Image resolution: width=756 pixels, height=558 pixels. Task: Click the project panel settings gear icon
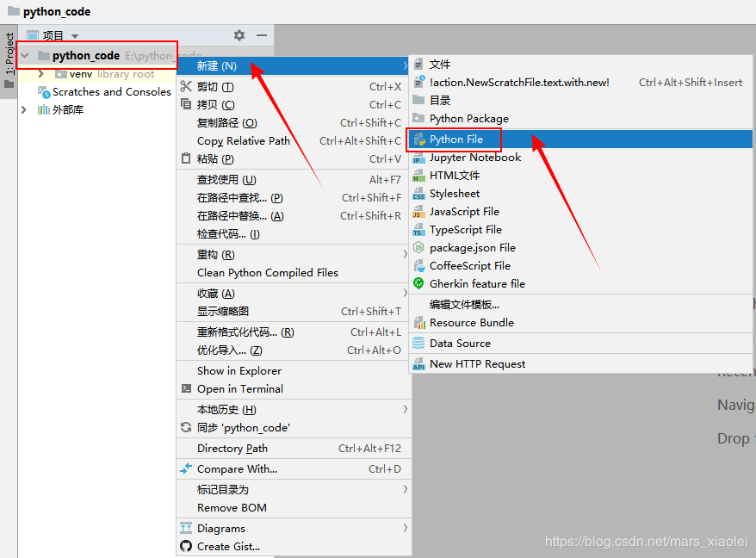pos(239,35)
